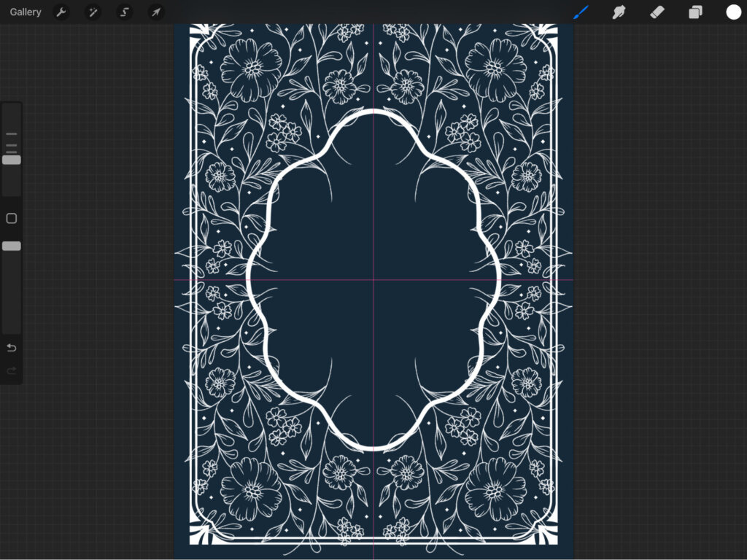Return to the Gallery
This screenshot has width=747, height=560.
pyautogui.click(x=26, y=12)
